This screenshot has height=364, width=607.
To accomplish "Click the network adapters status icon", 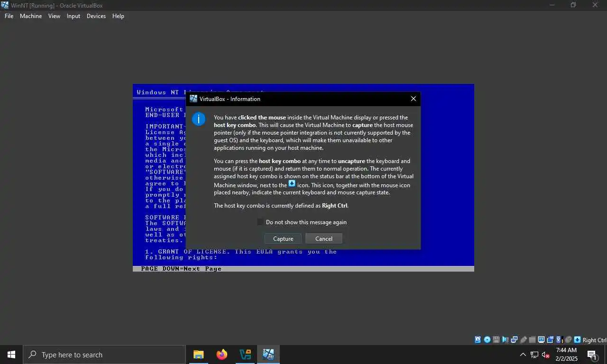I will 514,340.
